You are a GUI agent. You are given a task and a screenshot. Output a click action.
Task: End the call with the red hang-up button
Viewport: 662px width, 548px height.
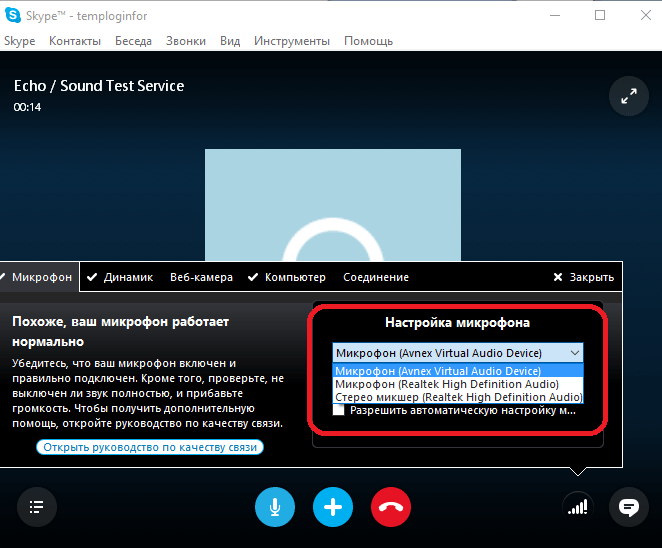tap(391, 507)
